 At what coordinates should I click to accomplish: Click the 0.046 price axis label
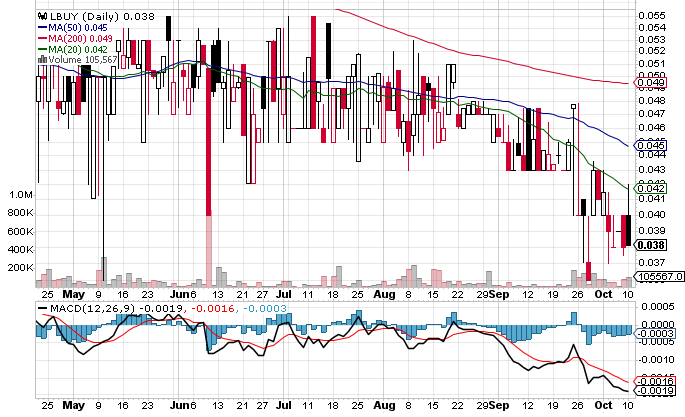tap(652, 128)
